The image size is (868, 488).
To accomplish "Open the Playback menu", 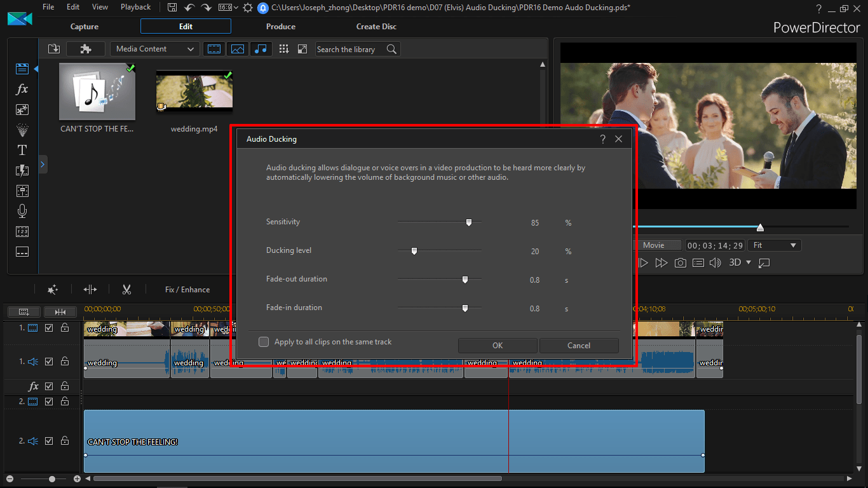I will 135,7.
